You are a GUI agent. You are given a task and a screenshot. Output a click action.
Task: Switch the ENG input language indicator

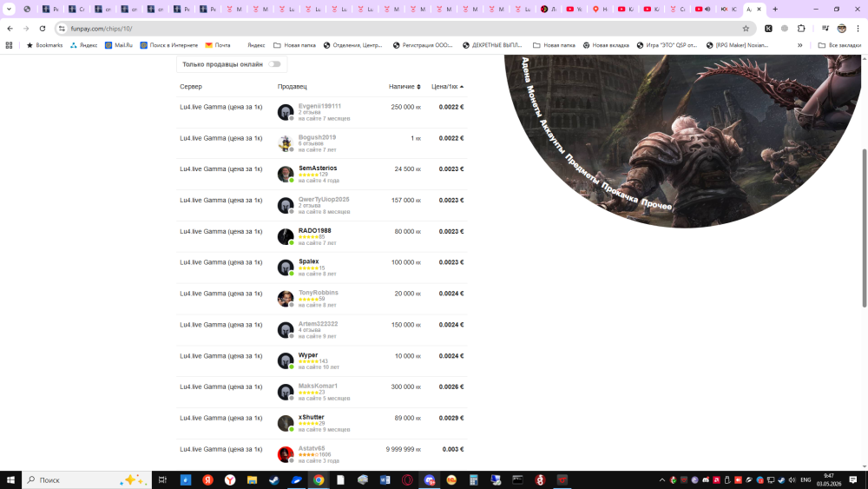pyautogui.click(x=806, y=479)
